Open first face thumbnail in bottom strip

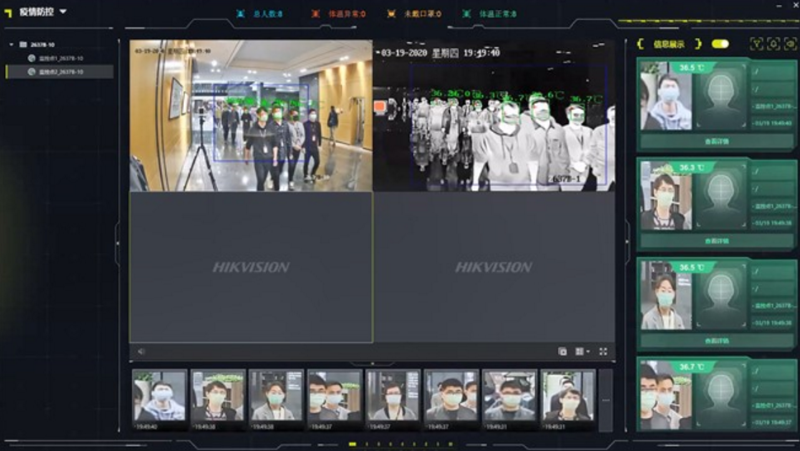point(160,396)
